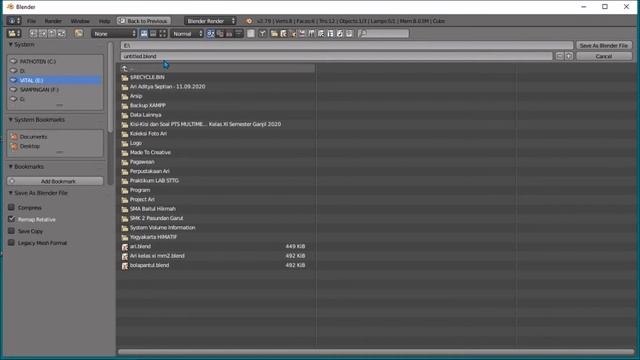The height and width of the screenshot is (360, 640).
Task: Sort files by extension
Action: pyautogui.click(x=220, y=33)
